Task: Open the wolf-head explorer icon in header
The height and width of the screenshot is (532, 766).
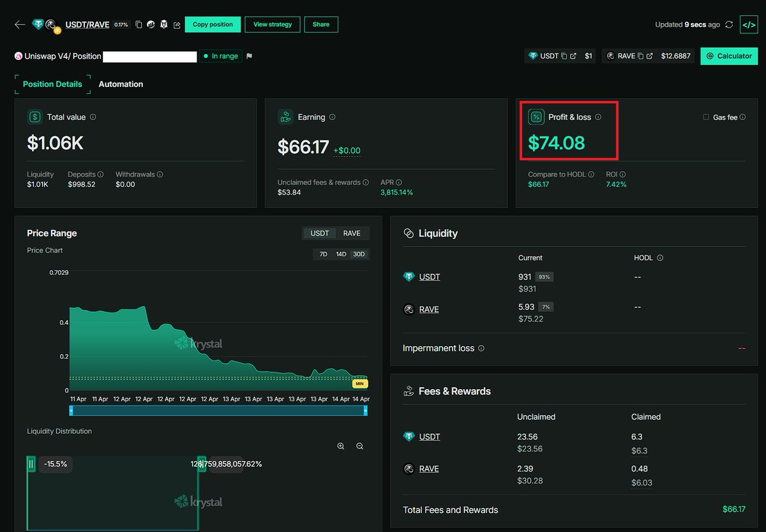Action: [164, 25]
